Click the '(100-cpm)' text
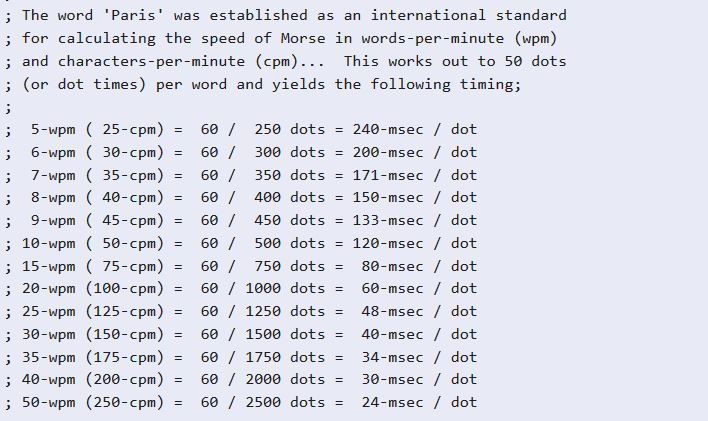This screenshot has height=421, width=708. pyautogui.click(x=125, y=289)
